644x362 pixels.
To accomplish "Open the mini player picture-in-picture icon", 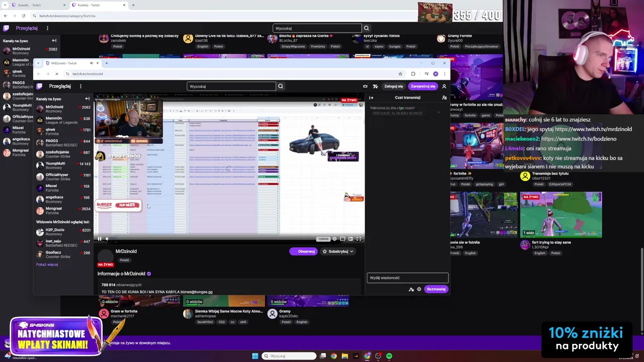I will pos(343,239).
